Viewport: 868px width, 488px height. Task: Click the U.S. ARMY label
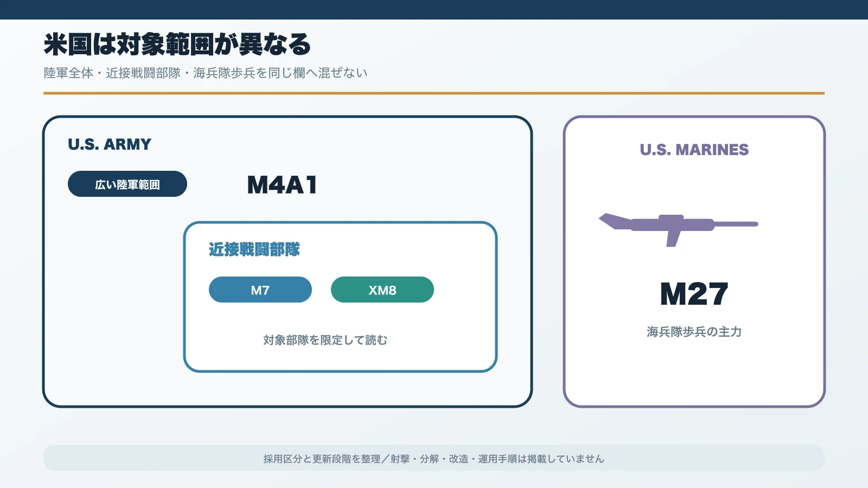click(110, 144)
